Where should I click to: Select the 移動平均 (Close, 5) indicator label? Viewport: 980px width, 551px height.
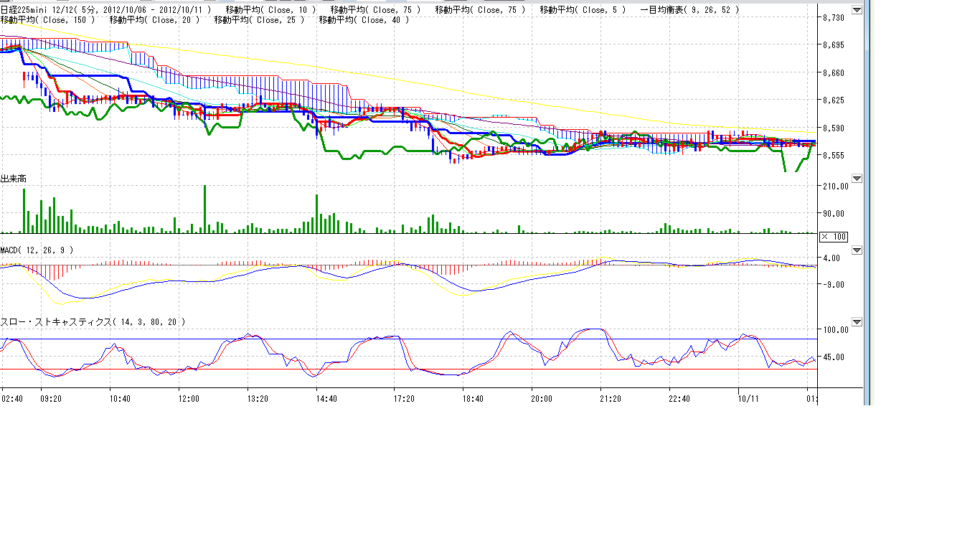[583, 10]
